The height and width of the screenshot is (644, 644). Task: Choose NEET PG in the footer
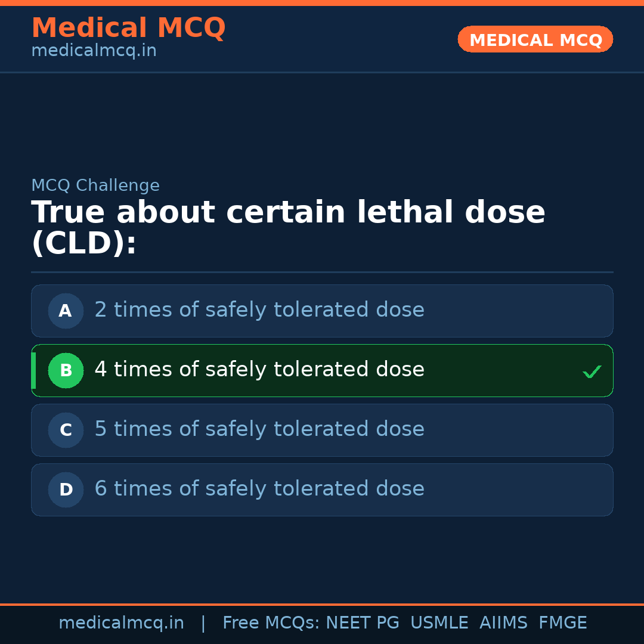[363, 623]
